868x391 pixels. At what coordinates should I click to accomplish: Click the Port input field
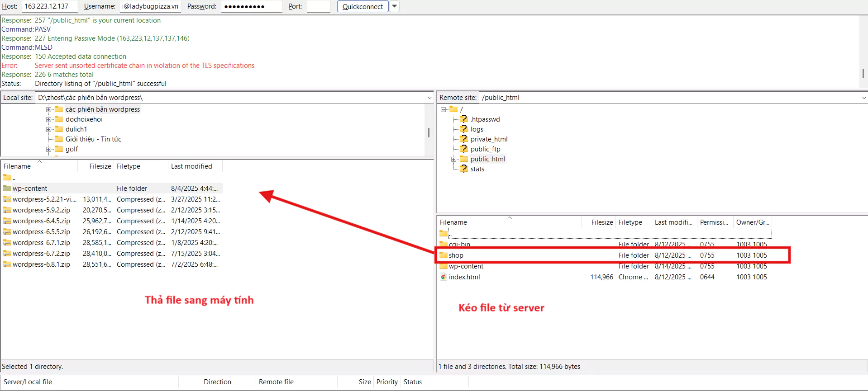(x=319, y=6)
